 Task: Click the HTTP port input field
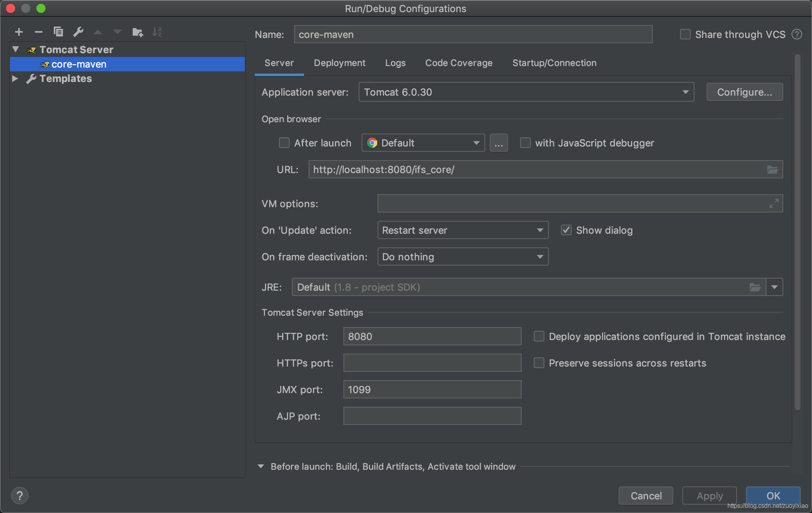432,337
